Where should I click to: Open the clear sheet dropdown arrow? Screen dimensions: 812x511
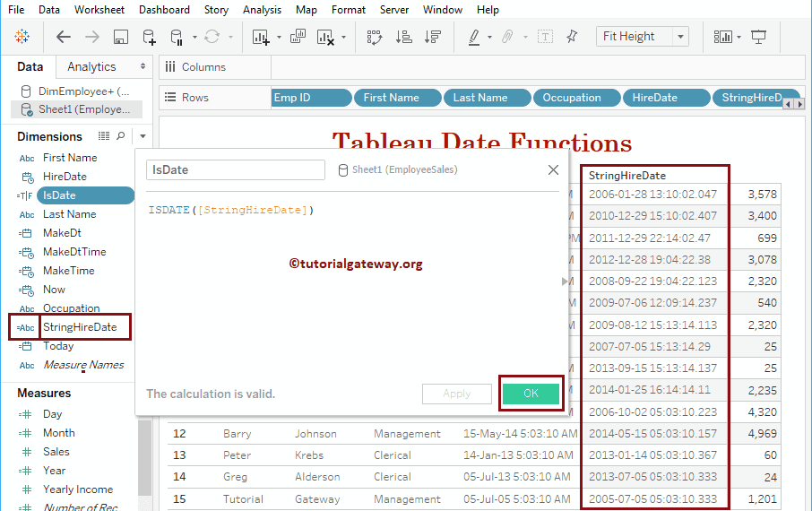point(343,38)
